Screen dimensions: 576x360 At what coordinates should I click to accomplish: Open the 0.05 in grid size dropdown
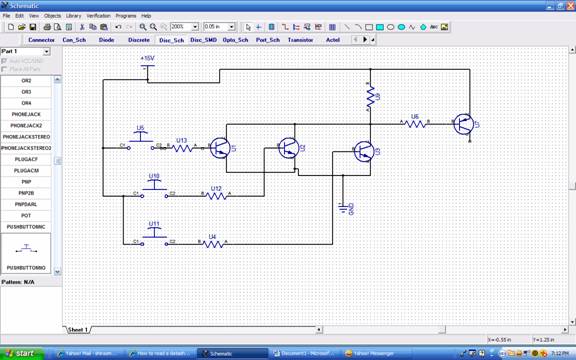point(231,27)
